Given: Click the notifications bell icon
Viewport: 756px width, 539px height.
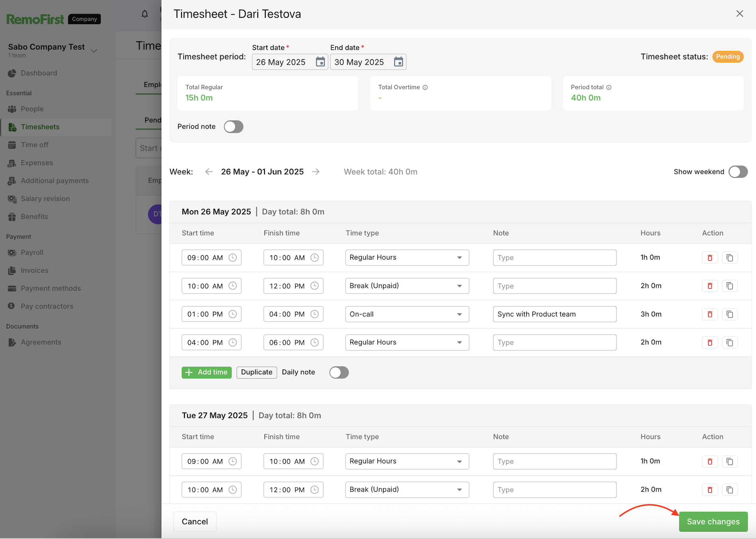Looking at the screenshot, I should coord(145,14).
